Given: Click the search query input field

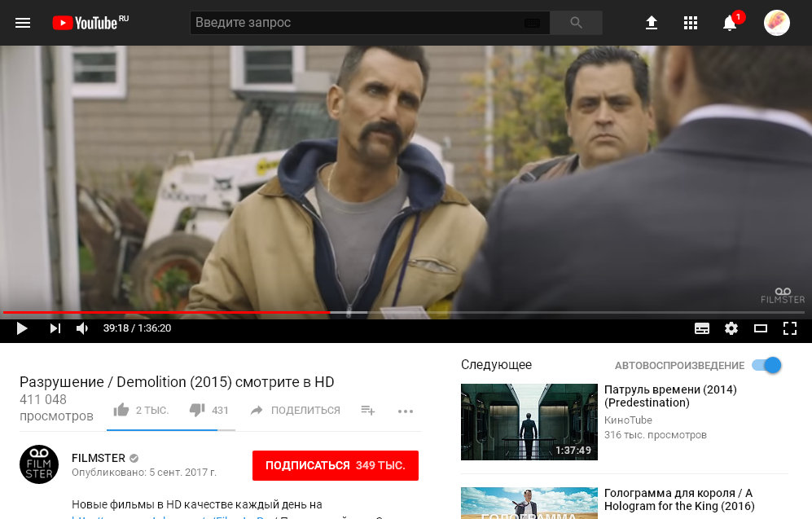Looking at the screenshot, I should coord(370,23).
